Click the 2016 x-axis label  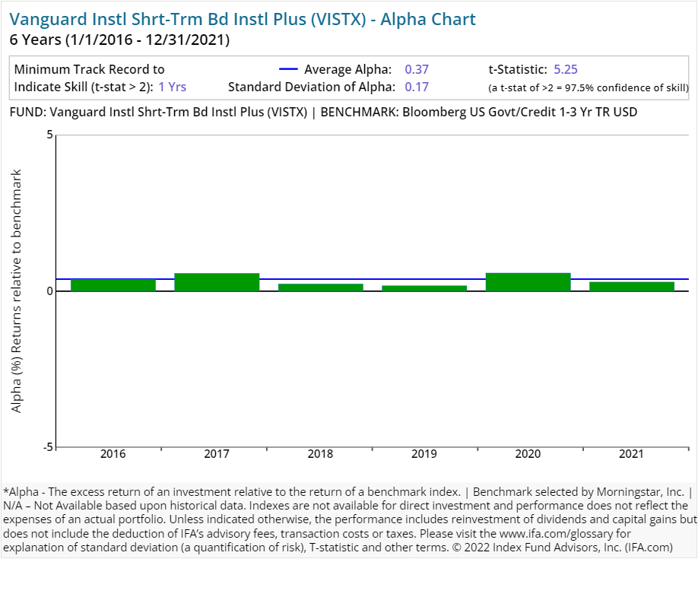pos(113,454)
